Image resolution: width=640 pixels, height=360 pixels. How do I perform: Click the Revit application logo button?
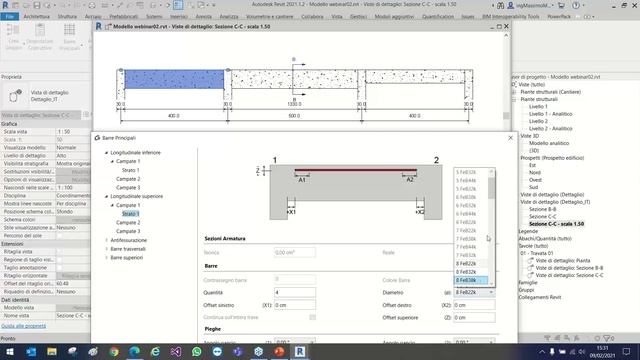[5, 5]
